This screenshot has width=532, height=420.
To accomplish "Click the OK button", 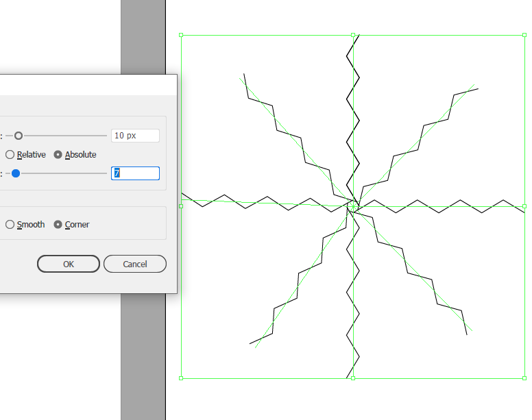I will coord(69,264).
